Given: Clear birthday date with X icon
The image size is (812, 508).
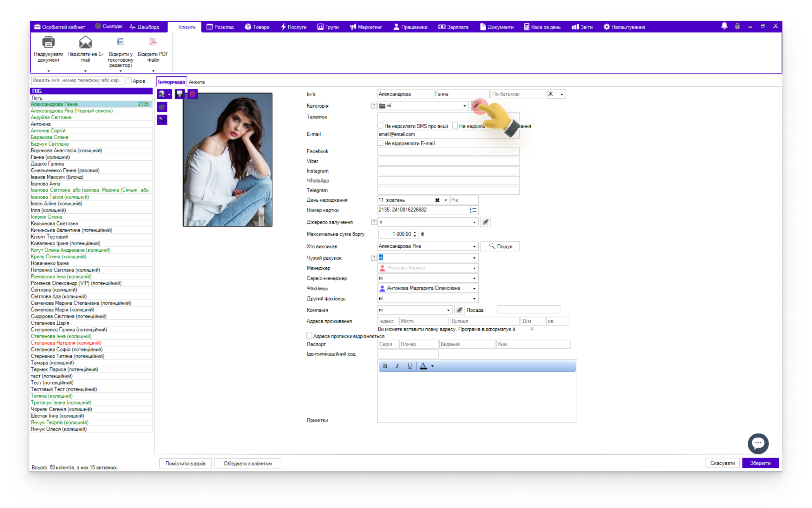Looking at the screenshot, I should 437,200.
